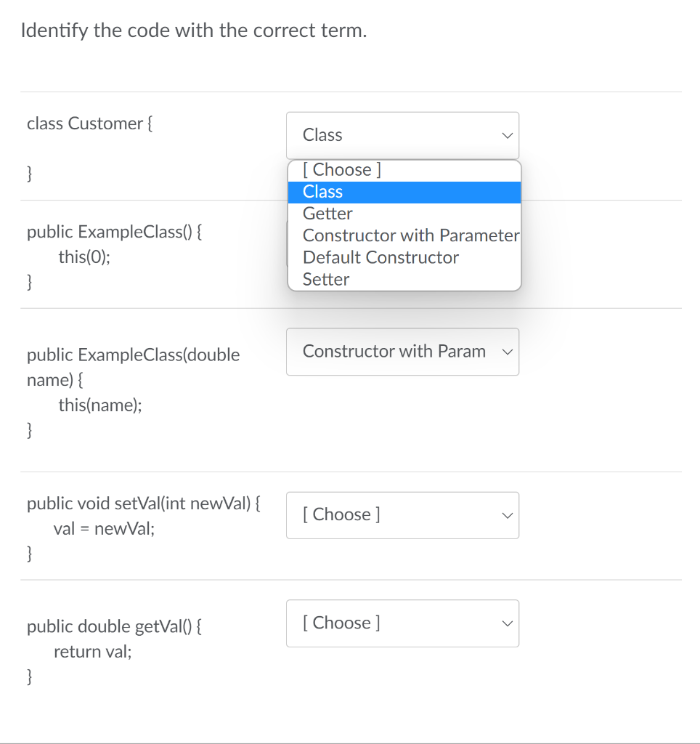This screenshot has width=700, height=744.
Task: Open the "Constructor with Param" dropdown to change it
Action: pos(402,352)
